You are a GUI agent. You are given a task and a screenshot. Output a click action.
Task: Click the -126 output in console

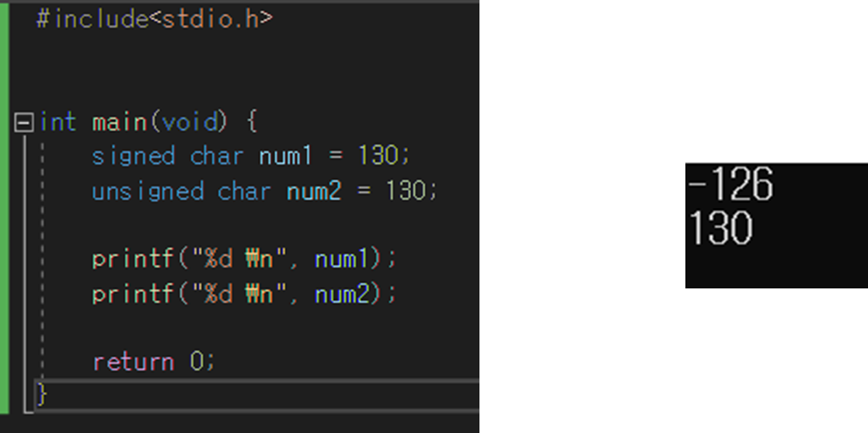pyautogui.click(x=730, y=184)
